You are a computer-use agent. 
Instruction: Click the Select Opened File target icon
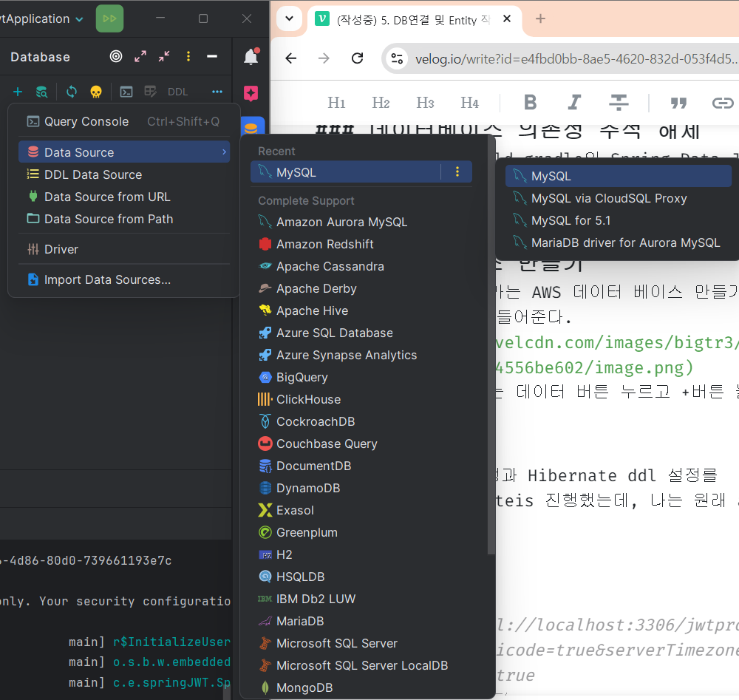(x=116, y=57)
